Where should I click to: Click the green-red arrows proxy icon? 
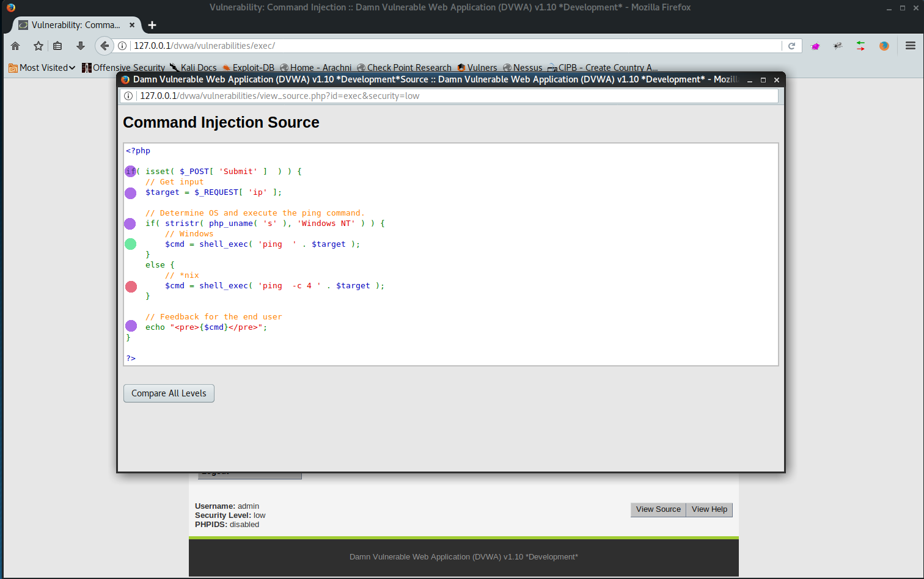[x=860, y=46]
